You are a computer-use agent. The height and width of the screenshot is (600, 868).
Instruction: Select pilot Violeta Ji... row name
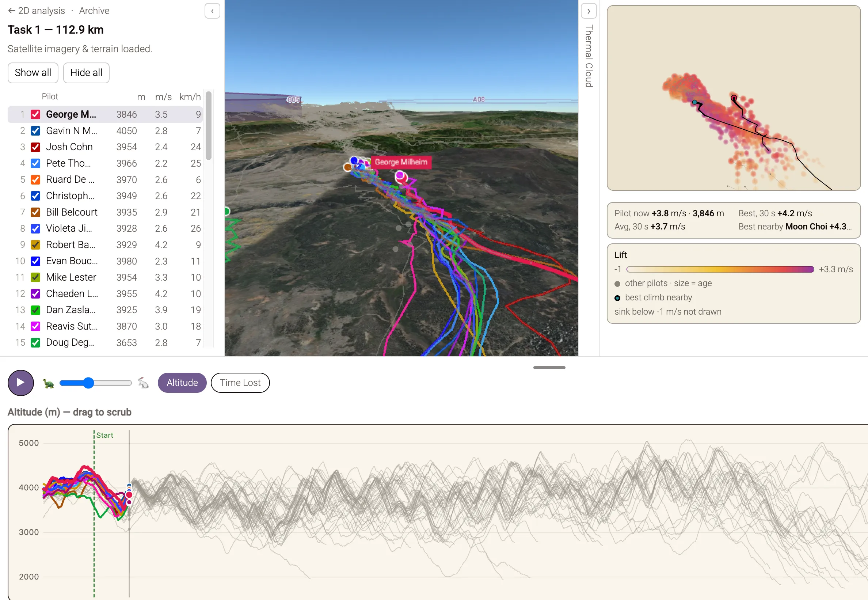coord(69,229)
